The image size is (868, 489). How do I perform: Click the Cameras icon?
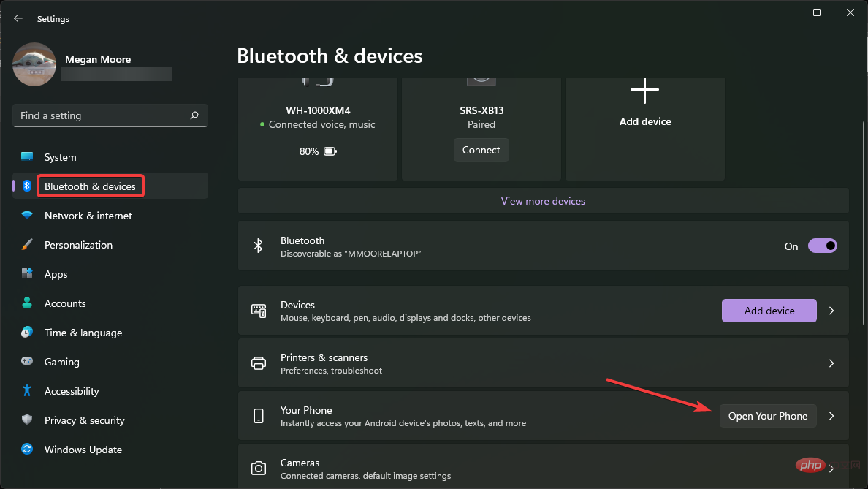click(259, 469)
